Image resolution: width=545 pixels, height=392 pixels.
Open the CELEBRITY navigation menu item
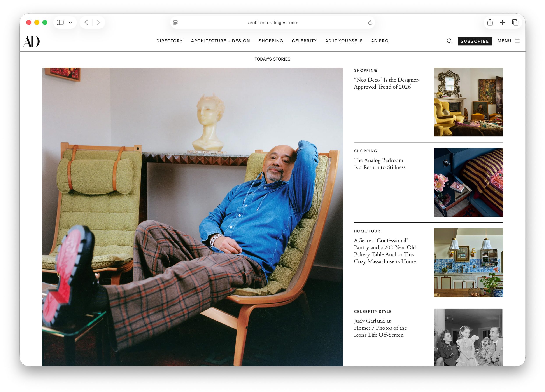tap(304, 41)
